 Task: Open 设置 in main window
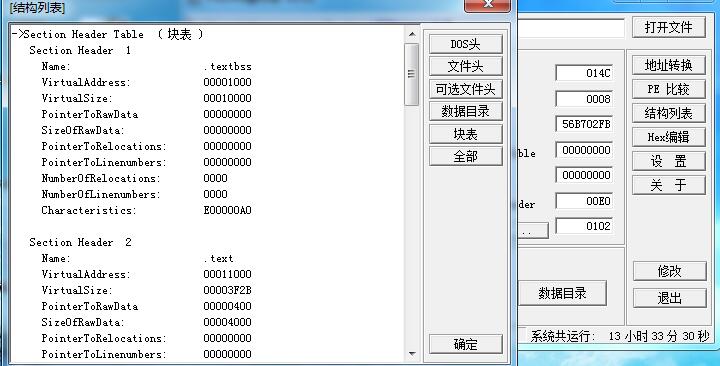click(x=669, y=161)
